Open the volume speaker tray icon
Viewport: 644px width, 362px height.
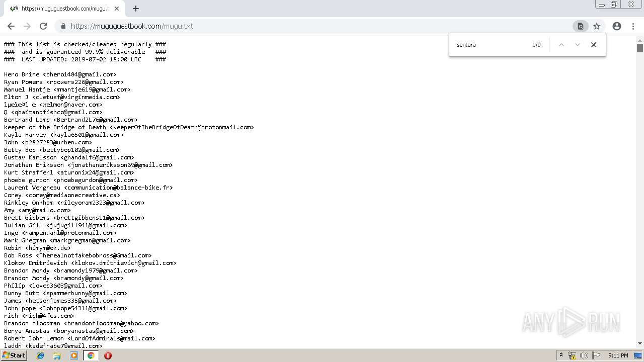(x=584, y=355)
